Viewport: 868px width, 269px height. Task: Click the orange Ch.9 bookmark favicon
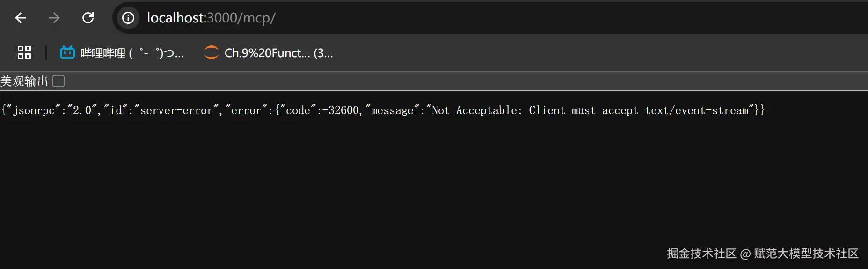pos(212,52)
